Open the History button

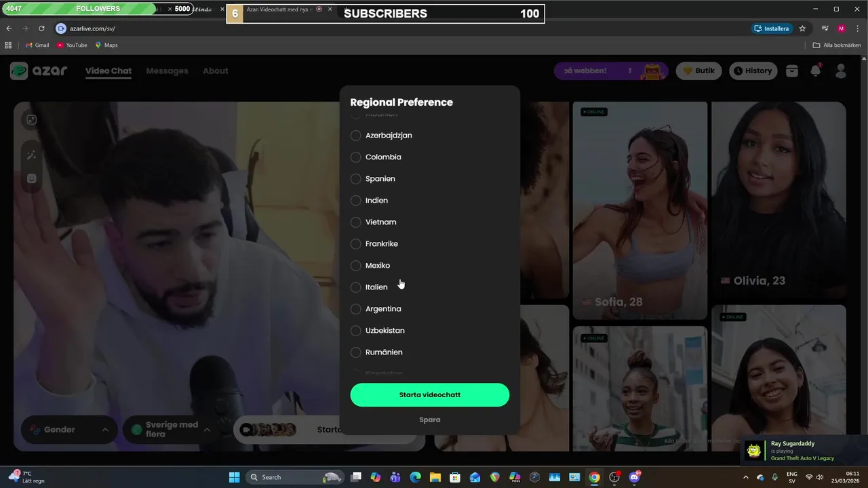[752, 70]
